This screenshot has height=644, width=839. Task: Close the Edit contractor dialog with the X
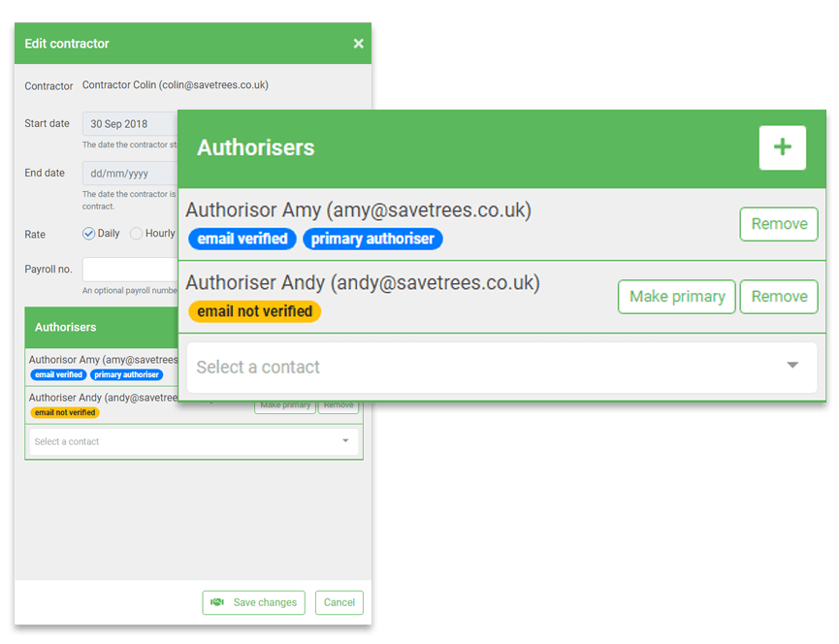coord(358,44)
